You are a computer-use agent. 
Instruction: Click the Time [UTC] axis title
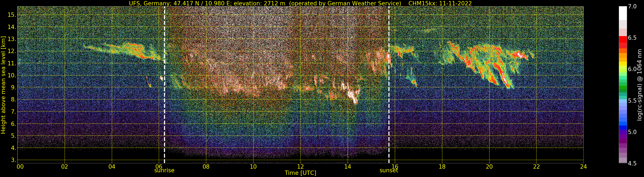pos(300,173)
